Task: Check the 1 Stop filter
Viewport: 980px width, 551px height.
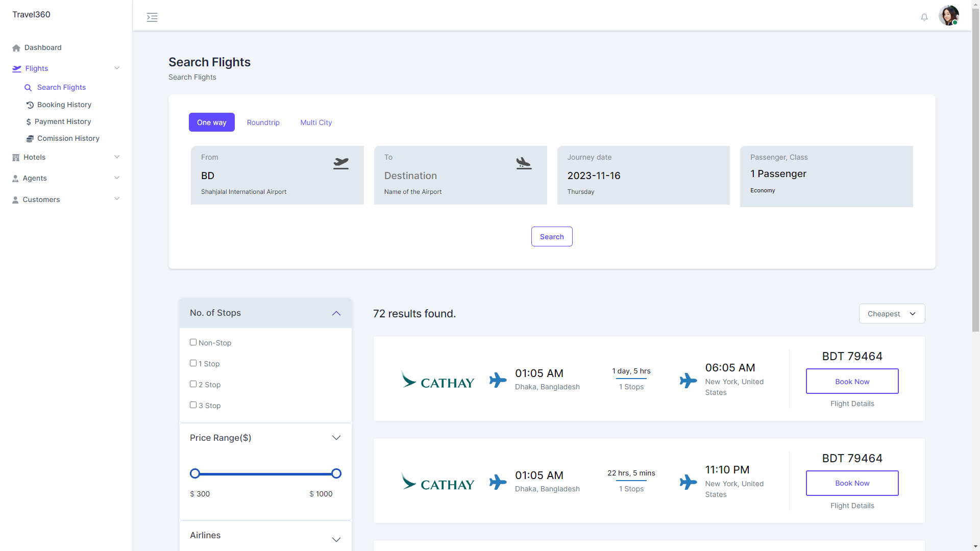Action: pos(193,363)
